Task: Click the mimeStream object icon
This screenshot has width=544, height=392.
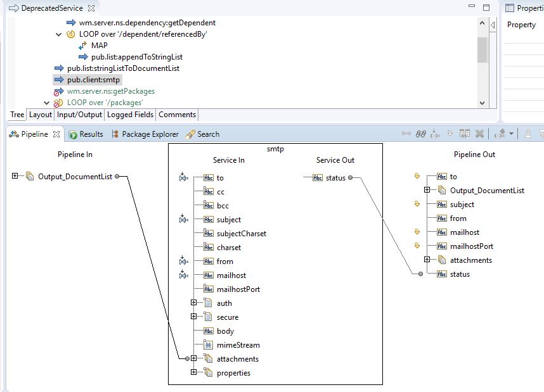Action: click(x=208, y=345)
